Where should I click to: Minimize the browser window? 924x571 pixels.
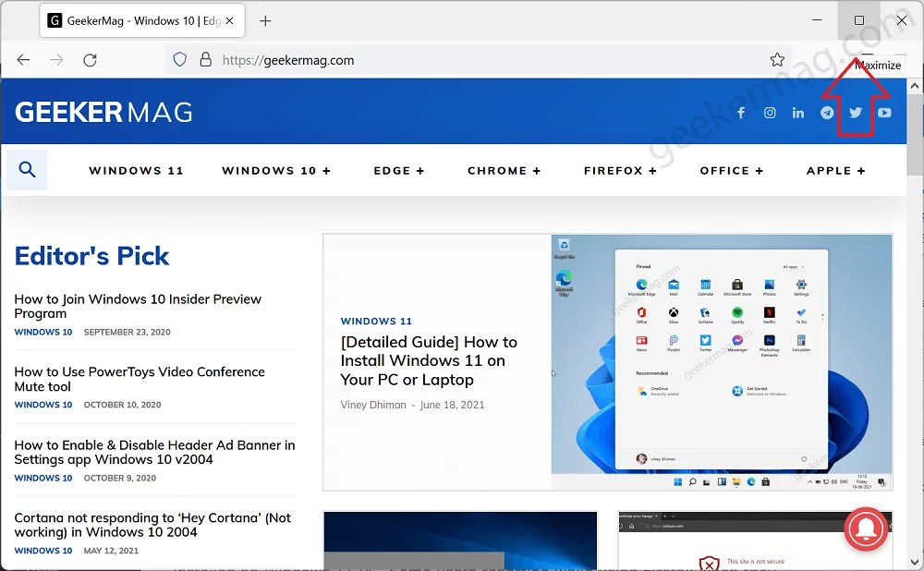(818, 20)
